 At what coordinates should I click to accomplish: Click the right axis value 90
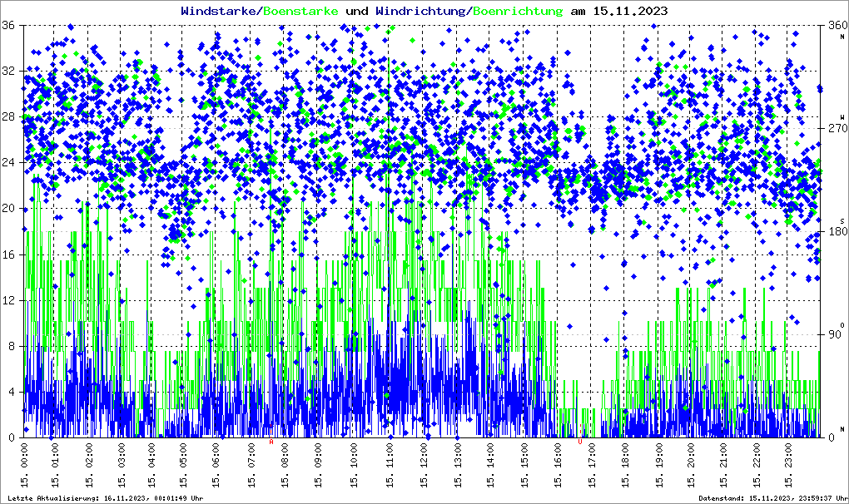[834, 334]
